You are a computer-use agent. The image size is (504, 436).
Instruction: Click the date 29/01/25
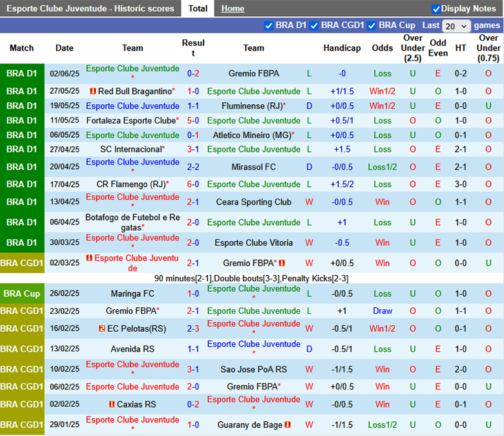(x=64, y=425)
